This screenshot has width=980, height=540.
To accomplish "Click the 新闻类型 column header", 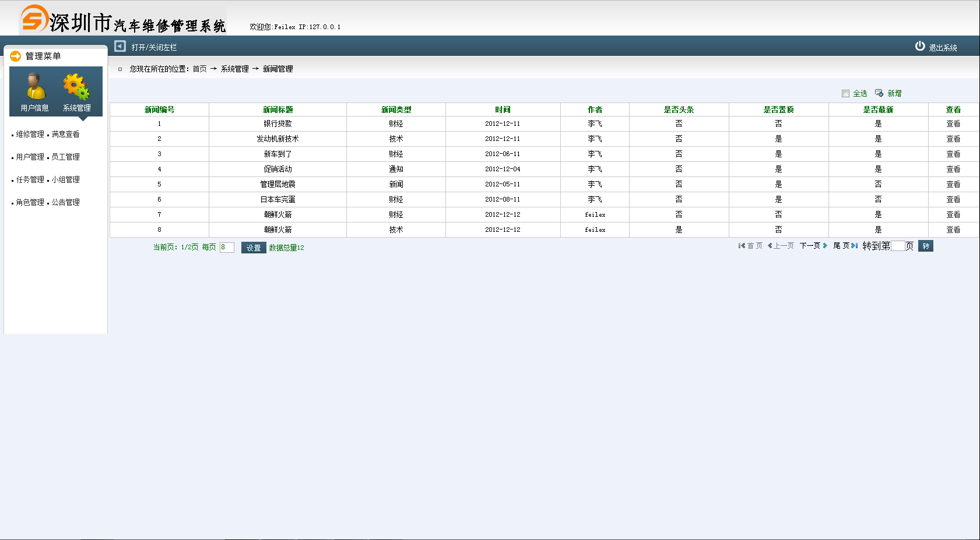I will click(x=396, y=110).
